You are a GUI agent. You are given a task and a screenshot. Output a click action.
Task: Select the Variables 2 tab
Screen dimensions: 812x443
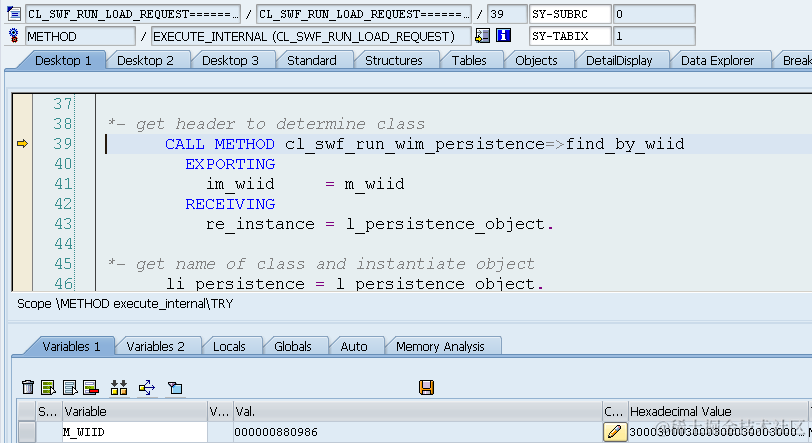tap(155, 346)
